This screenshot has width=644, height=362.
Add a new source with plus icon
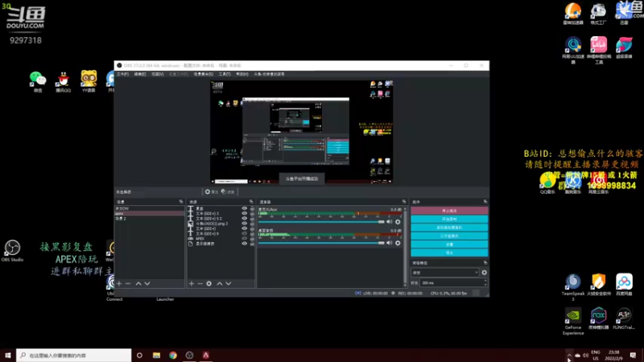[192, 284]
